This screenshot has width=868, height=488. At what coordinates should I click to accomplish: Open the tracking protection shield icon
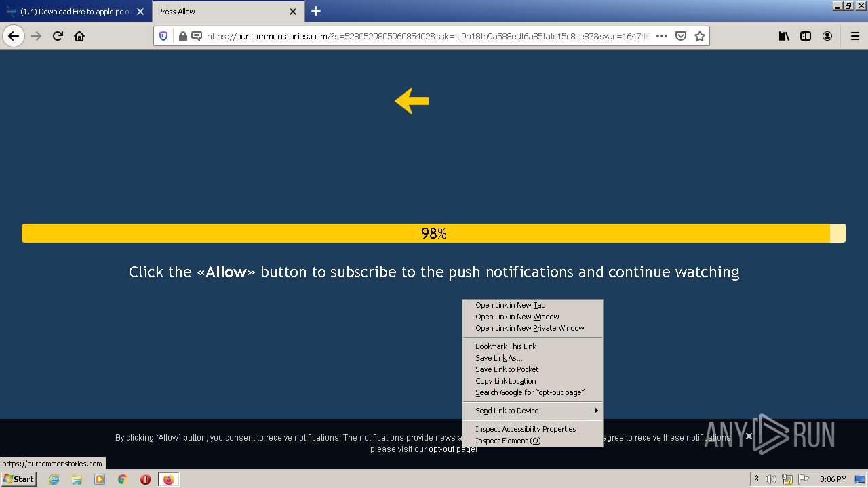(x=163, y=36)
